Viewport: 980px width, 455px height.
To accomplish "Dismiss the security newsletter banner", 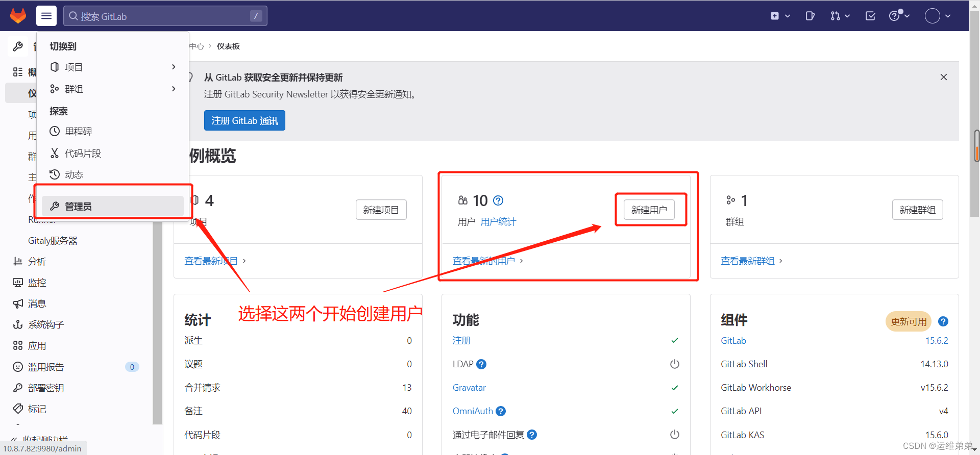I will pos(944,77).
